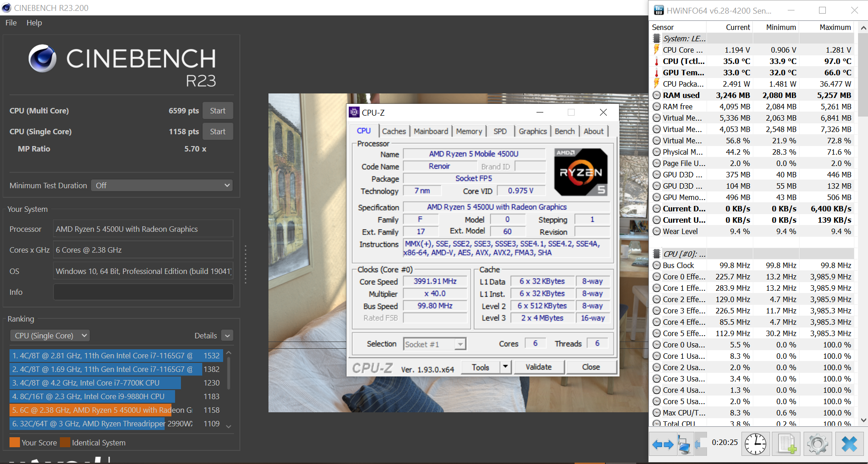Click the Ryzen 5 logo in CPU-Z

pos(581,172)
